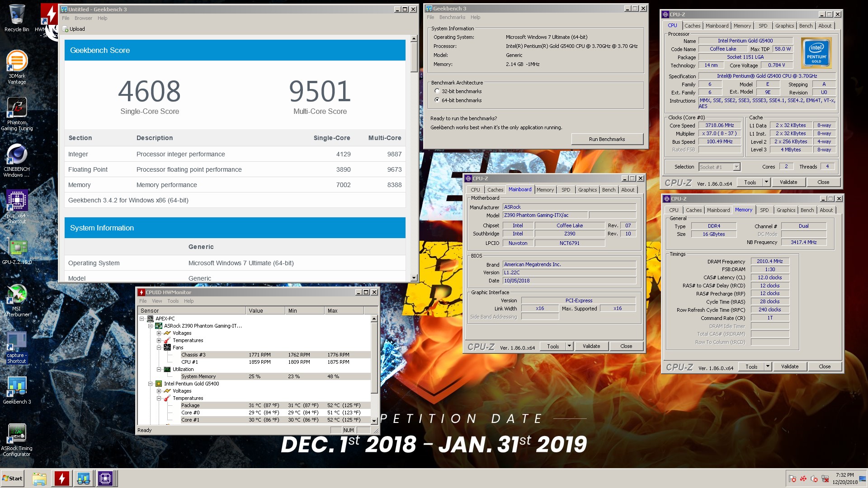Select Intel Pentium Gold G5400 chip icon
The width and height of the screenshot is (868, 488).
click(x=159, y=384)
